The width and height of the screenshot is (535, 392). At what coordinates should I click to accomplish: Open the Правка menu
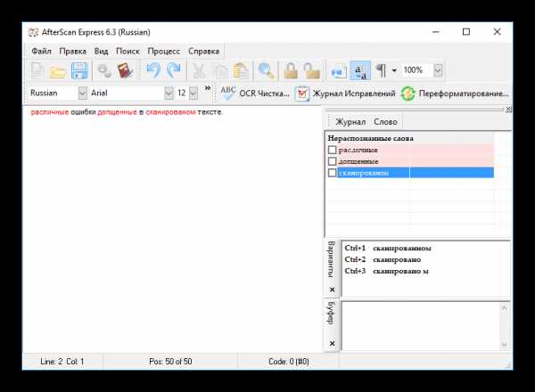pyautogui.click(x=73, y=52)
